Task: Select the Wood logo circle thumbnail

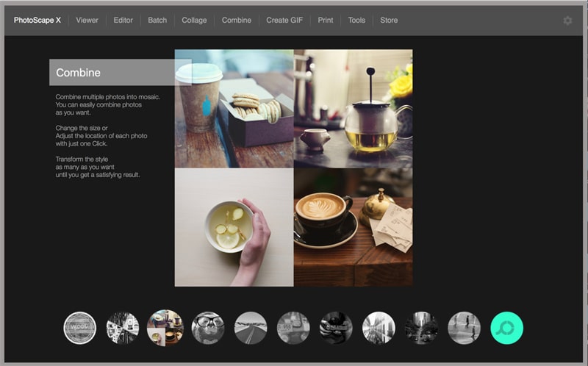Action: click(80, 328)
